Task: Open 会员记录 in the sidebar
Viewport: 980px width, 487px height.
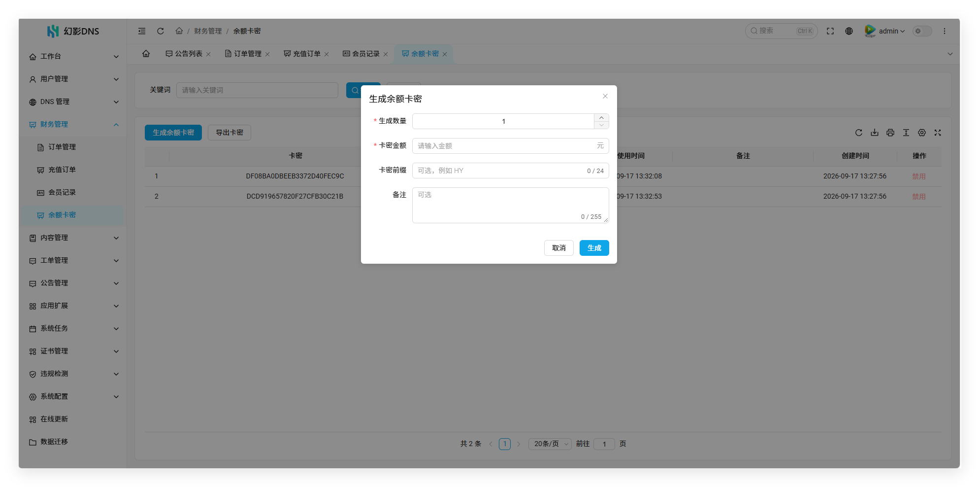Action: click(73, 193)
